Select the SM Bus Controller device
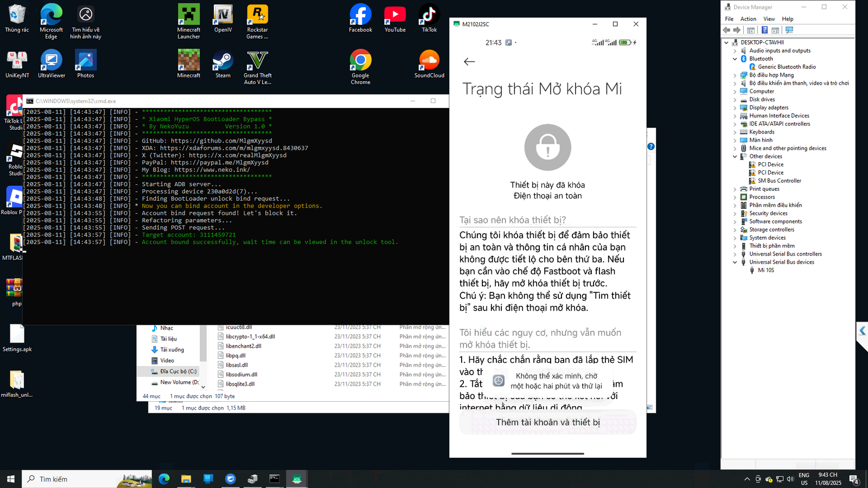 [779, 181]
